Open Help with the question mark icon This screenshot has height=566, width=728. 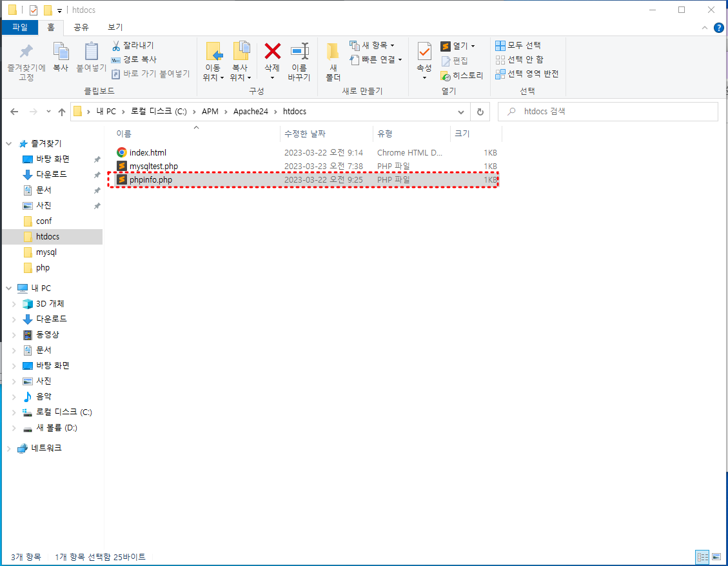click(x=718, y=28)
